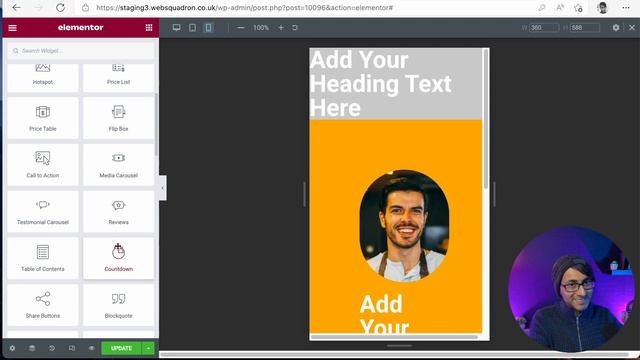Click the 100% zoom value
Viewport: 640px width, 360px height.
(261, 28)
